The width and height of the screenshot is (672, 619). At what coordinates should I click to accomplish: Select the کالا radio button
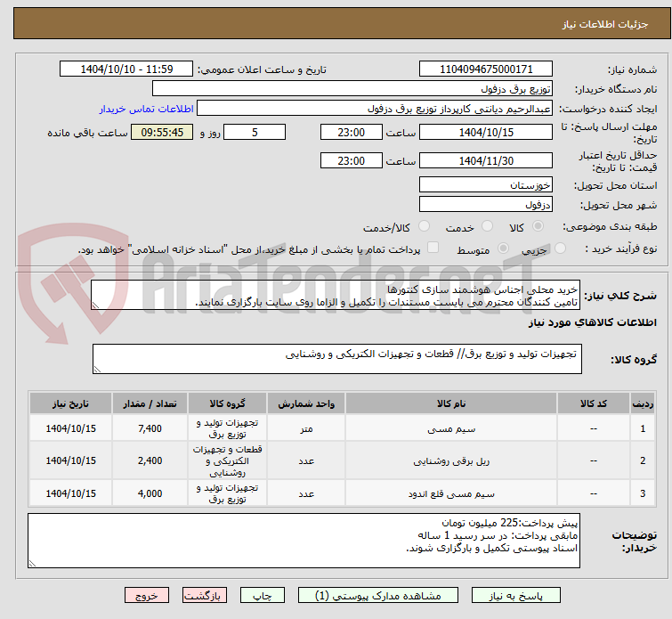pos(538,226)
